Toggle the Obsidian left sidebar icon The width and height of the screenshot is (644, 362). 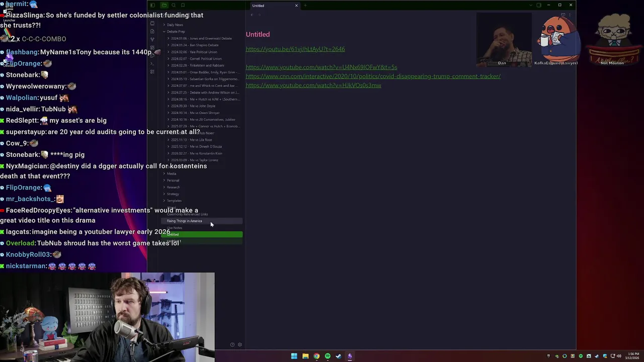152,6
